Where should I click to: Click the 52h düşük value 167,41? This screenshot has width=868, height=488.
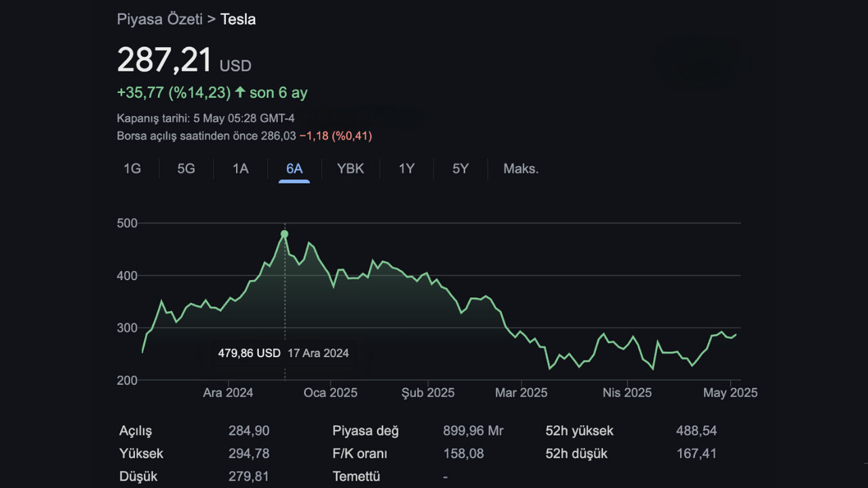click(x=696, y=453)
